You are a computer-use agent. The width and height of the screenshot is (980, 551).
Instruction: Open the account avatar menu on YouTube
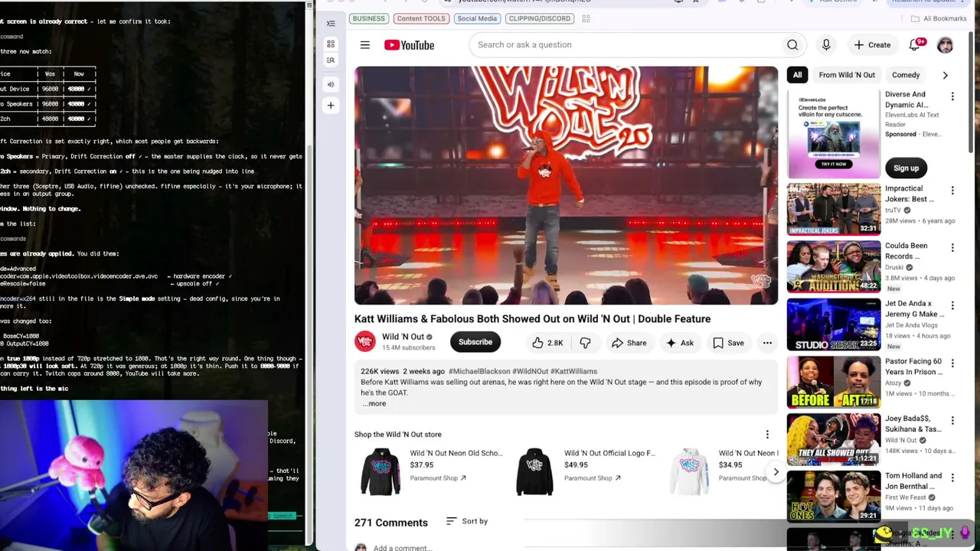(x=945, y=45)
